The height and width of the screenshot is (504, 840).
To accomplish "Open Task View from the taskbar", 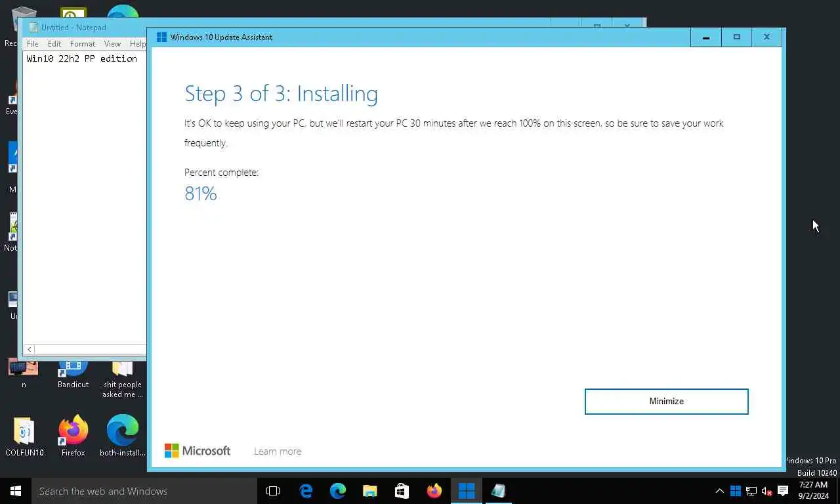I will [273, 491].
